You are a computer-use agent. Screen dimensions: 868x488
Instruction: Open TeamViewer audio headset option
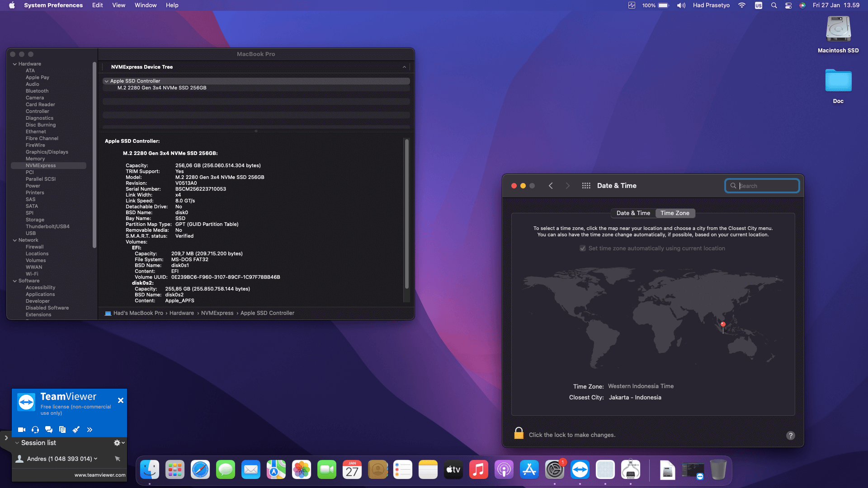click(x=35, y=430)
